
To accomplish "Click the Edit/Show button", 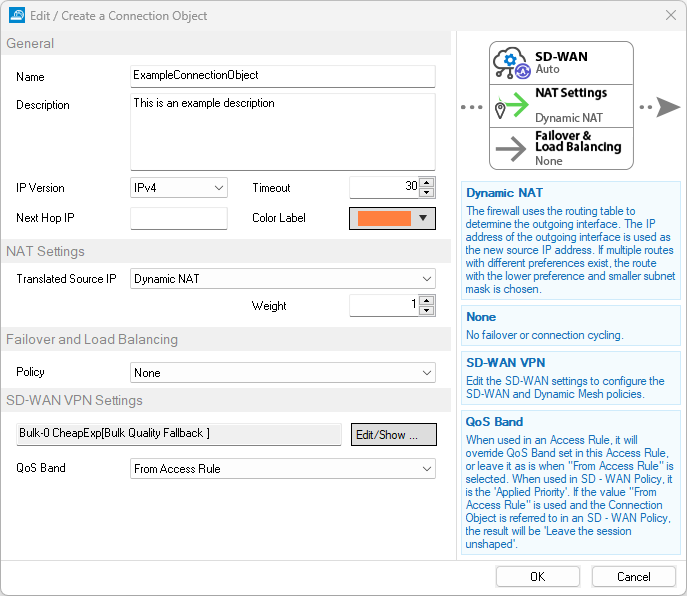I will (393, 434).
